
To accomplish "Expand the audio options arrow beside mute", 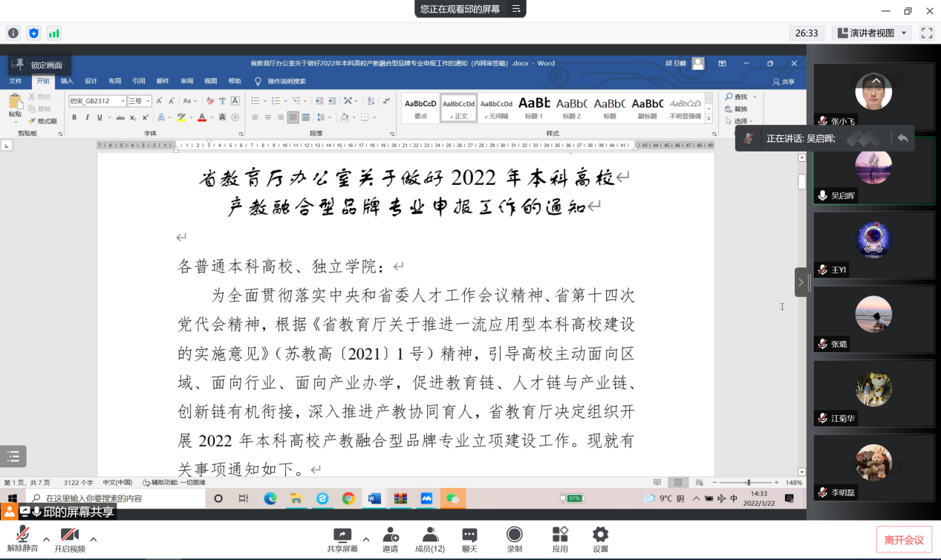I will coord(46,539).
